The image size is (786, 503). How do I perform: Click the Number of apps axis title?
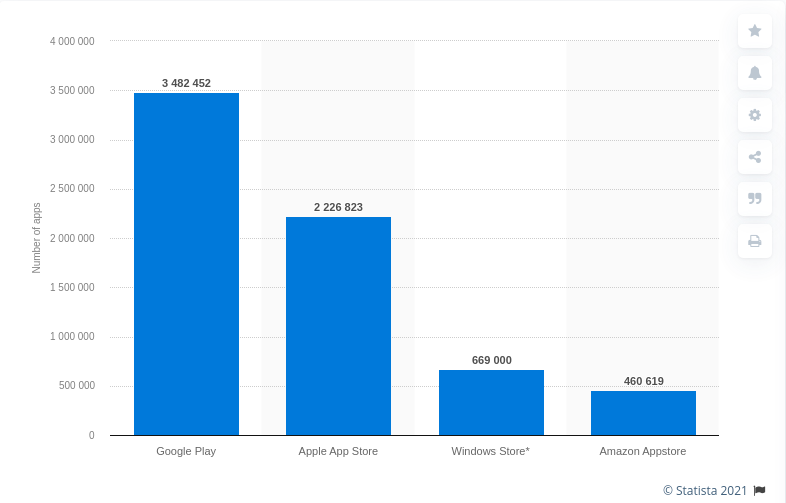coord(37,237)
